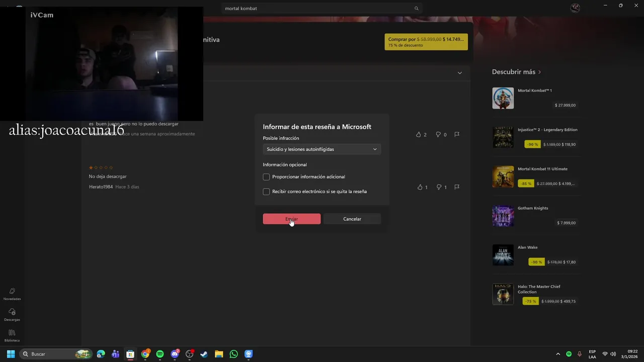Click the -90 % badge on Injustice 2
Screen dimensions: 644x362
532,144
